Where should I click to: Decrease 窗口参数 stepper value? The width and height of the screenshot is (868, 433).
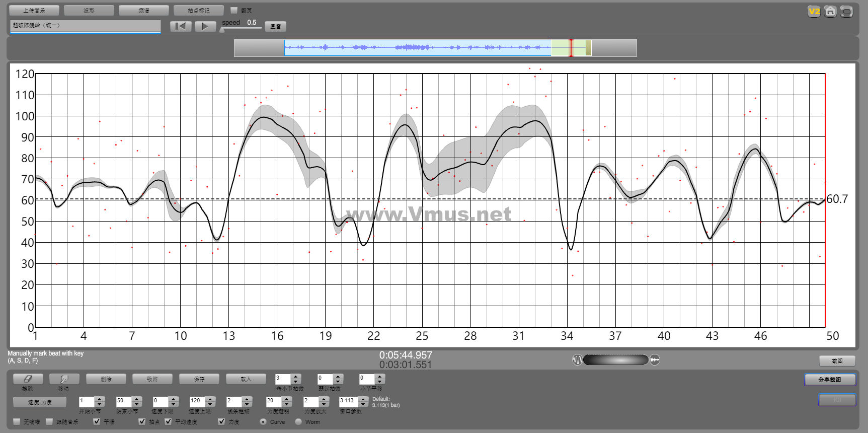[x=363, y=404]
